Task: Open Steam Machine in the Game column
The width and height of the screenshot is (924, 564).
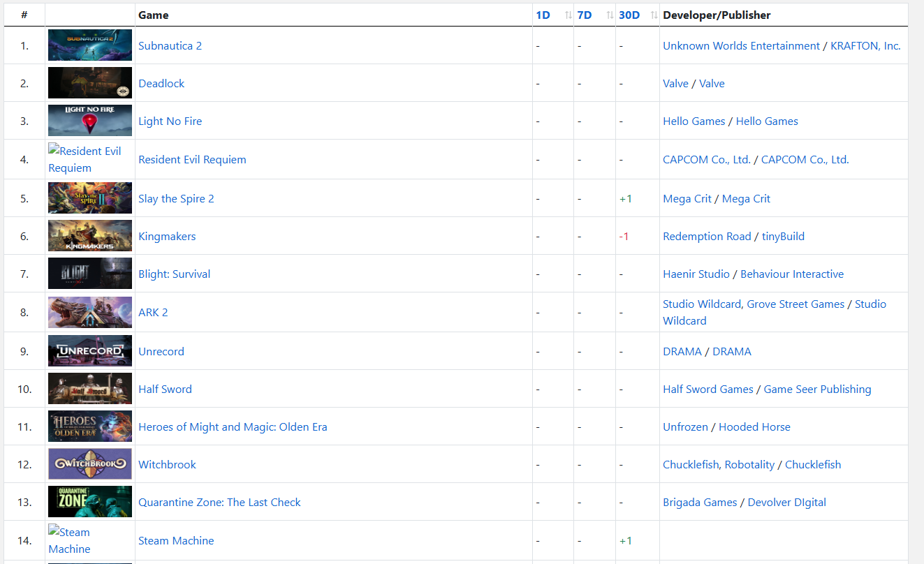Action: 176,541
